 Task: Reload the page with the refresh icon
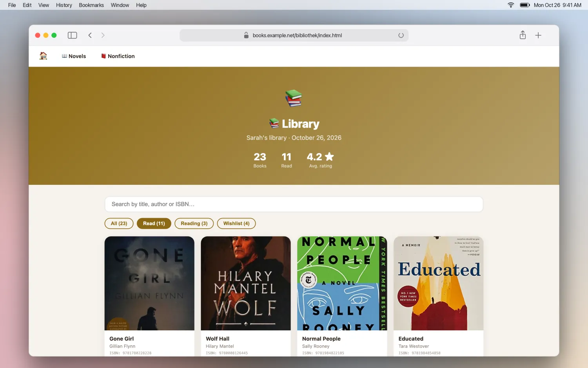[401, 35]
